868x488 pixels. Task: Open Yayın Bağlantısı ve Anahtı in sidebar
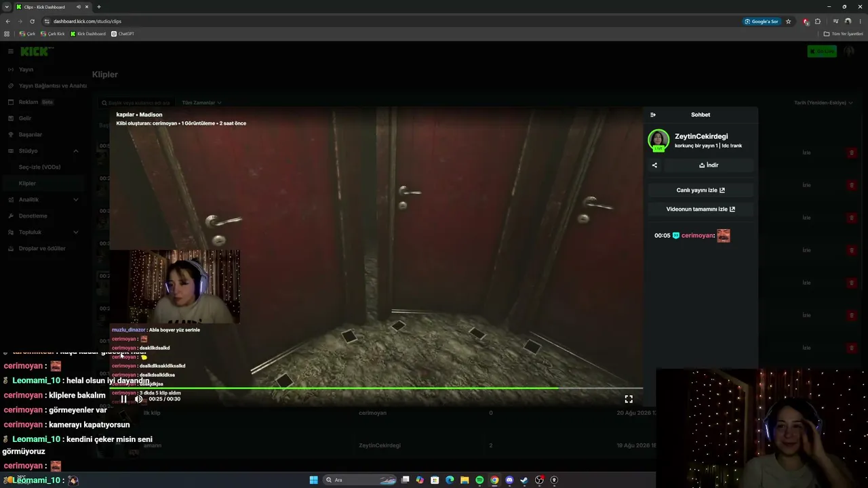pyautogui.click(x=53, y=86)
